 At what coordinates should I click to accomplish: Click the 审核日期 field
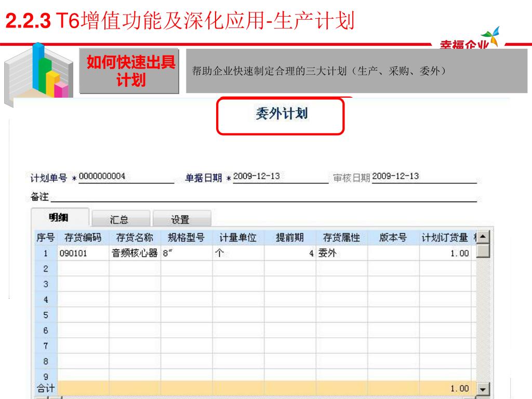point(424,177)
